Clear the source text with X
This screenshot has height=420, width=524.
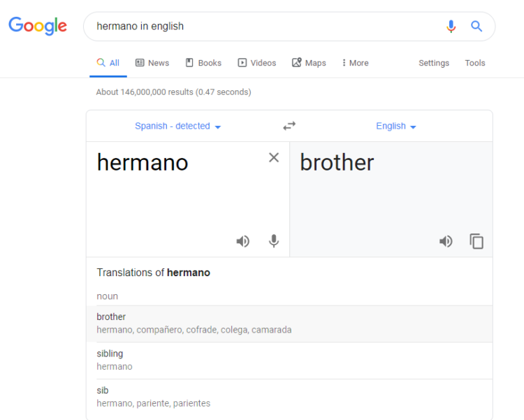[x=274, y=157]
